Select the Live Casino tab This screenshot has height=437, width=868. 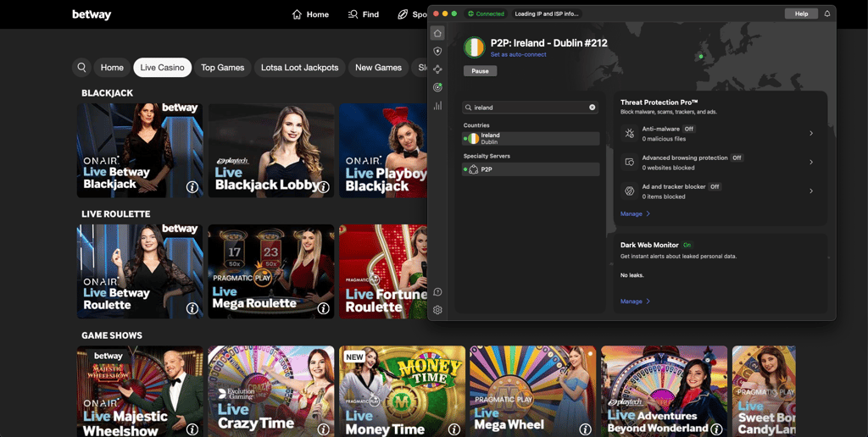[162, 68]
